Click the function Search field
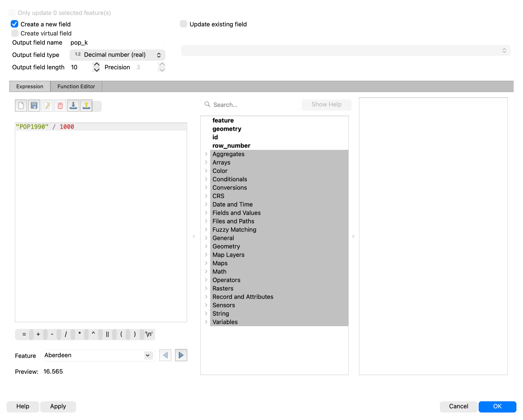523x420 pixels. (x=251, y=105)
